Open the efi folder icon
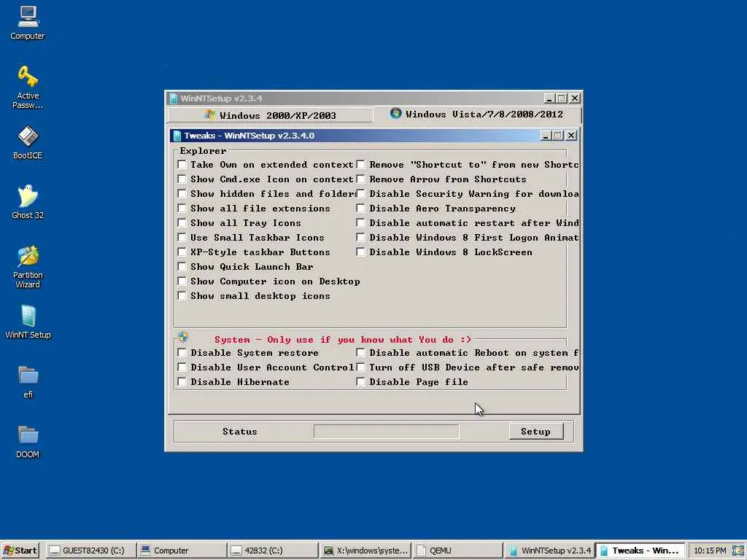Image resolution: width=747 pixels, height=560 pixels. [x=28, y=382]
